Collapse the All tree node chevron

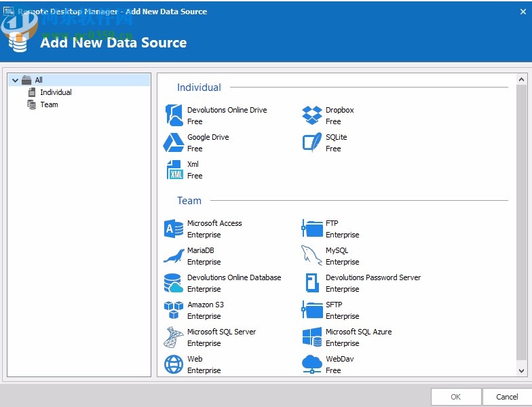[x=15, y=80]
